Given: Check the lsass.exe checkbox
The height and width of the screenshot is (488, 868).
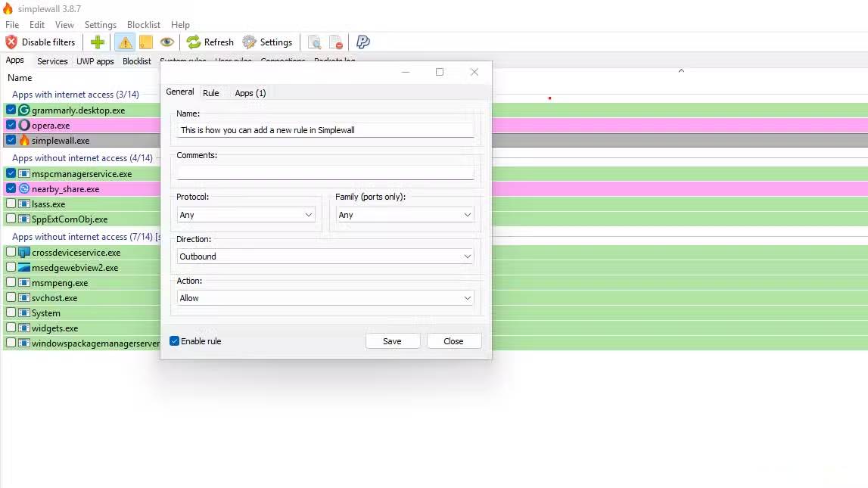Looking at the screenshot, I should point(11,204).
